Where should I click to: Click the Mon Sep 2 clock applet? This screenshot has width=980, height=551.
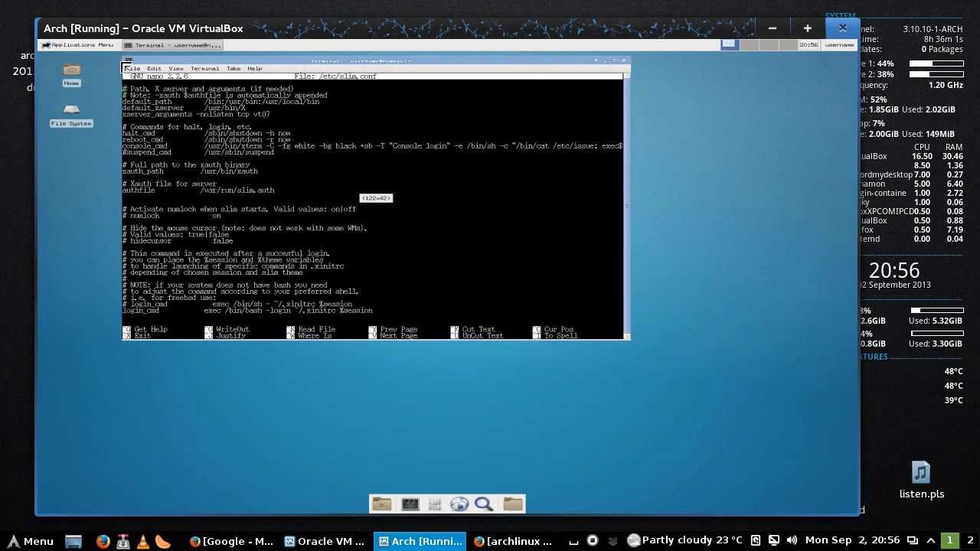[x=853, y=540]
